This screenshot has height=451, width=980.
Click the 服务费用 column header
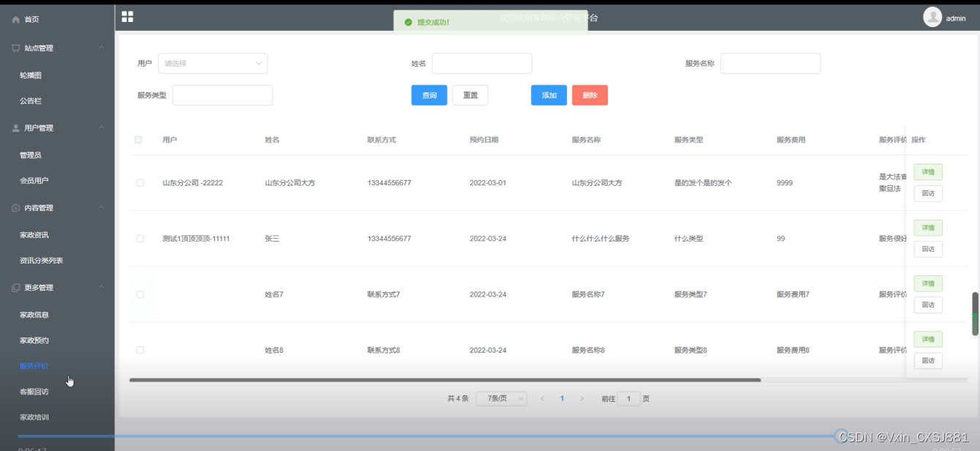(791, 140)
